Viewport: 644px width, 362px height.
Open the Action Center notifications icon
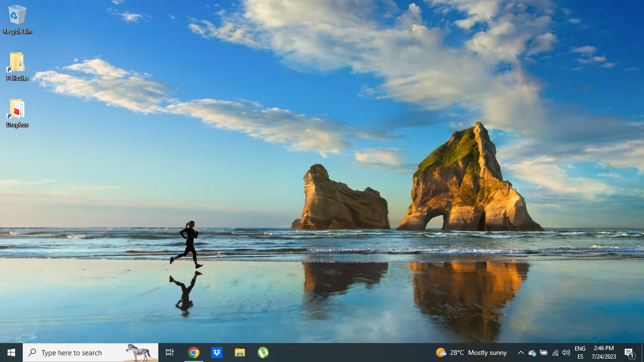click(x=629, y=352)
